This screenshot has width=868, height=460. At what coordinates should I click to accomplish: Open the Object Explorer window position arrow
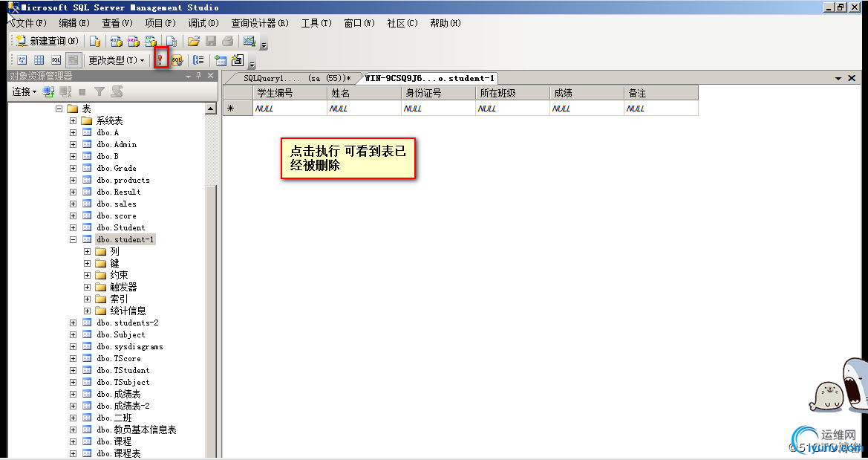188,76
